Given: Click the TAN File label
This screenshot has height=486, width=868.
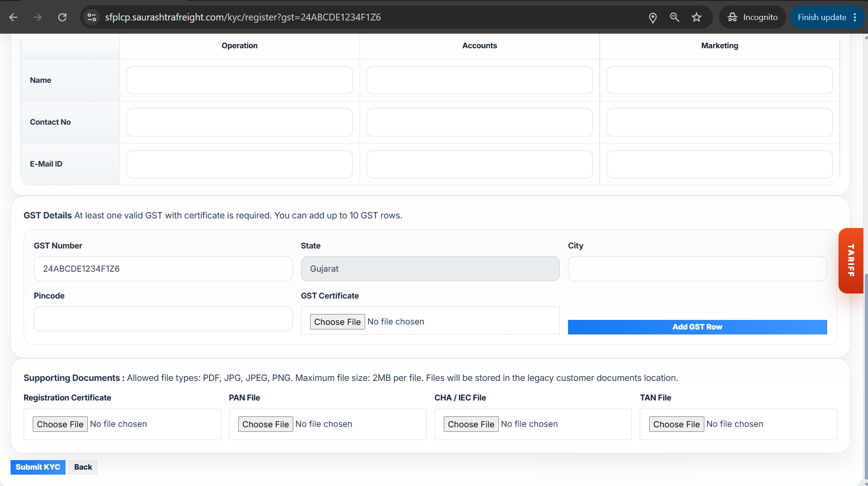Looking at the screenshot, I should point(656,398).
